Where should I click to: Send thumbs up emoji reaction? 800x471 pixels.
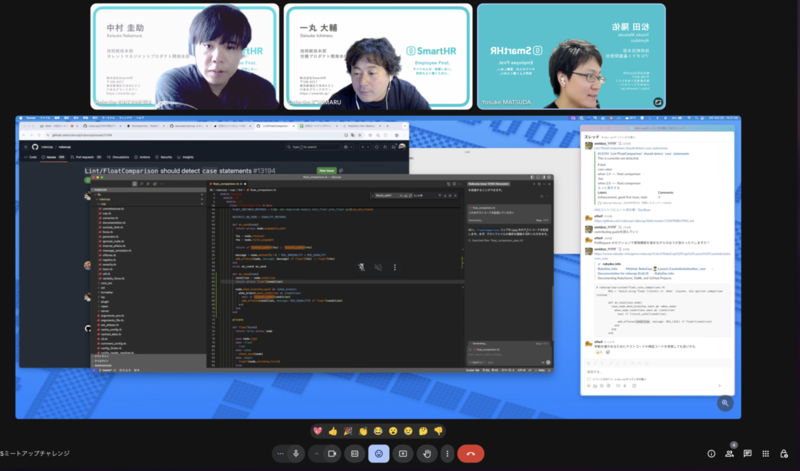point(333,431)
